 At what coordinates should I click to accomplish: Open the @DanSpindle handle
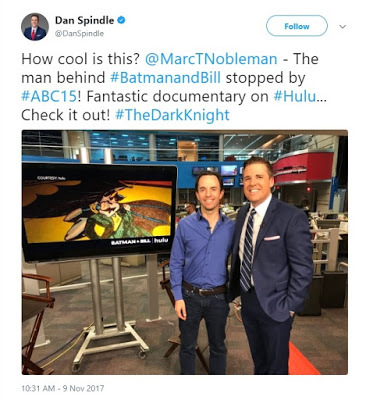point(79,34)
